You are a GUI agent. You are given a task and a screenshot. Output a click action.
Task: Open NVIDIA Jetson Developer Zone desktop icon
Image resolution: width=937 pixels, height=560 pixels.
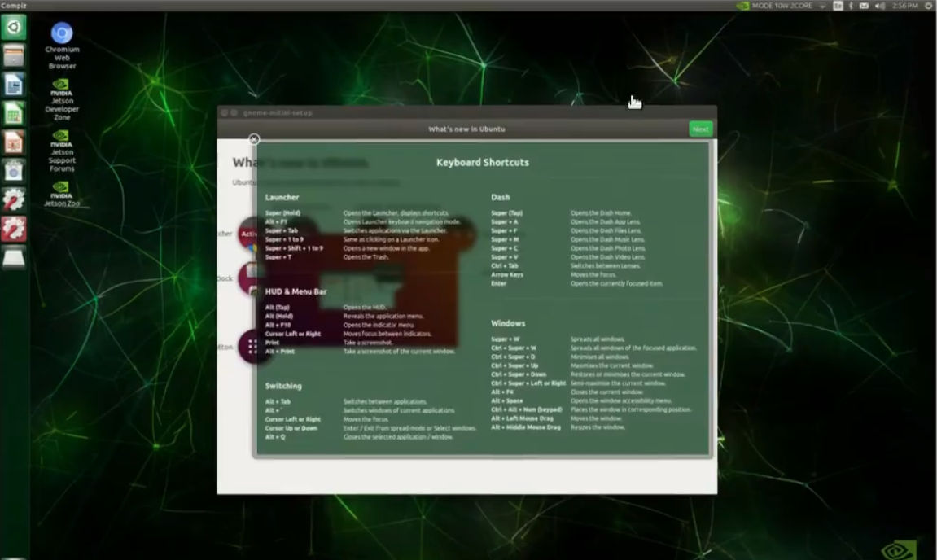pos(62,99)
